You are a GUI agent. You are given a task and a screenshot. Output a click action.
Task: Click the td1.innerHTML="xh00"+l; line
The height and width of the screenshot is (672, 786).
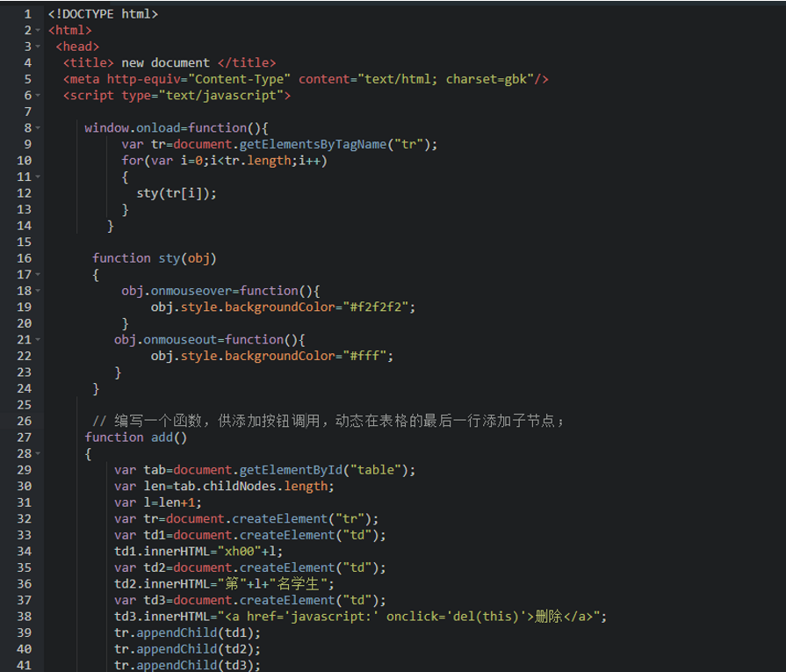[x=198, y=552]
